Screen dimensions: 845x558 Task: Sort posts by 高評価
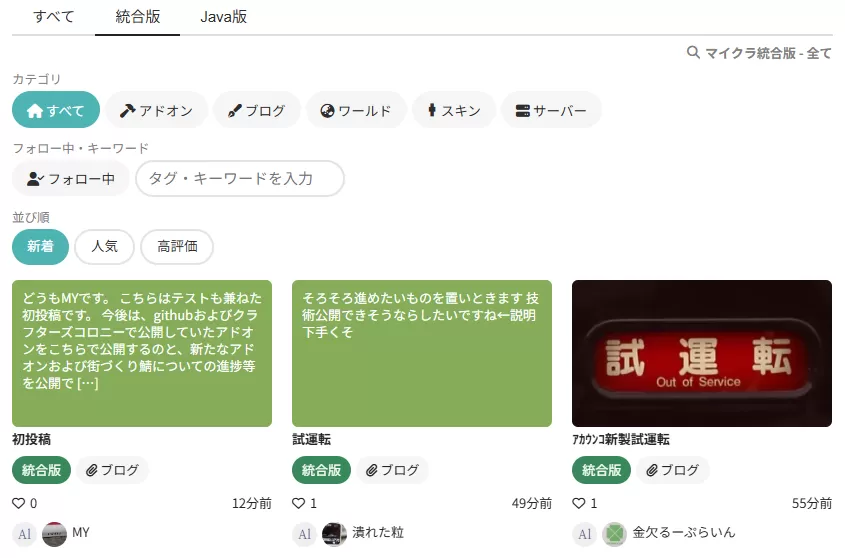point(177,247)
